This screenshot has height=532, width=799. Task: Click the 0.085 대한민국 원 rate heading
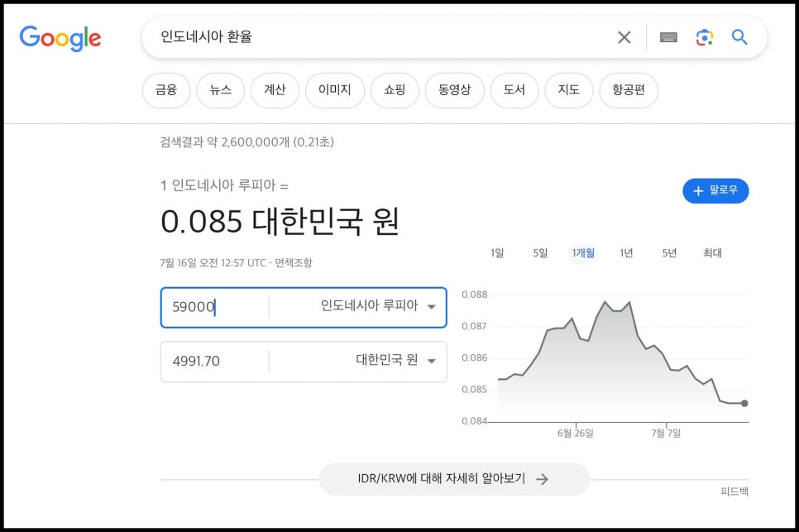(280, 221)
